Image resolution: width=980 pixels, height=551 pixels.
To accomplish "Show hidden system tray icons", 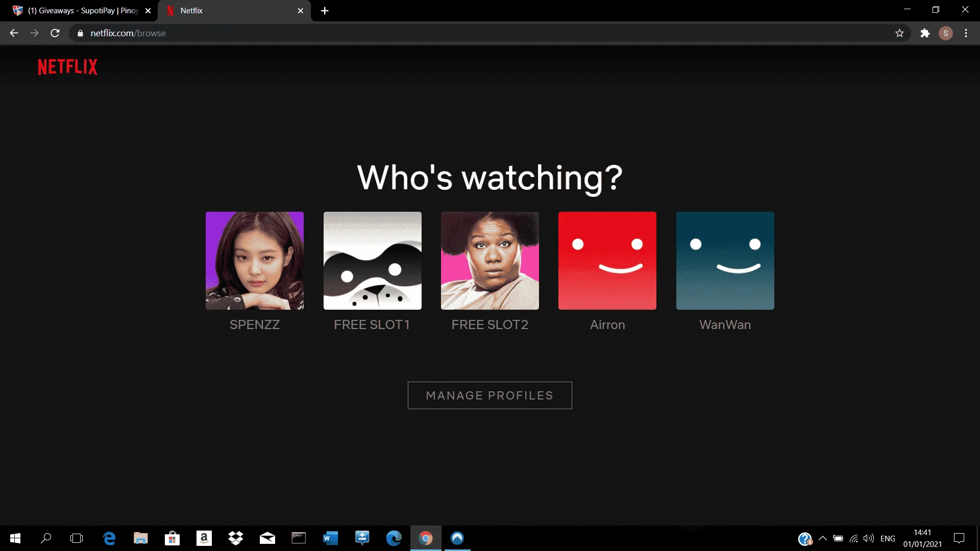I will click(823, 538).
